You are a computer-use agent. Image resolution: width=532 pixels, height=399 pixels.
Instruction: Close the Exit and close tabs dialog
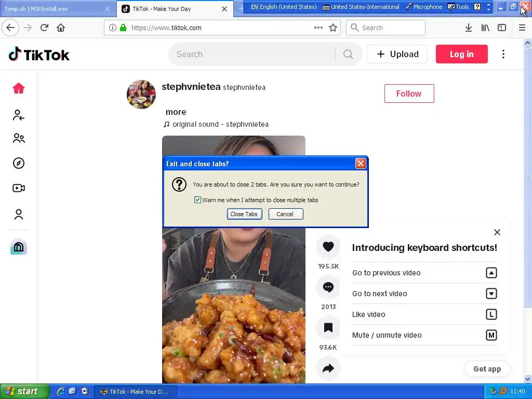pyautogui.click(x=361, y=164)
